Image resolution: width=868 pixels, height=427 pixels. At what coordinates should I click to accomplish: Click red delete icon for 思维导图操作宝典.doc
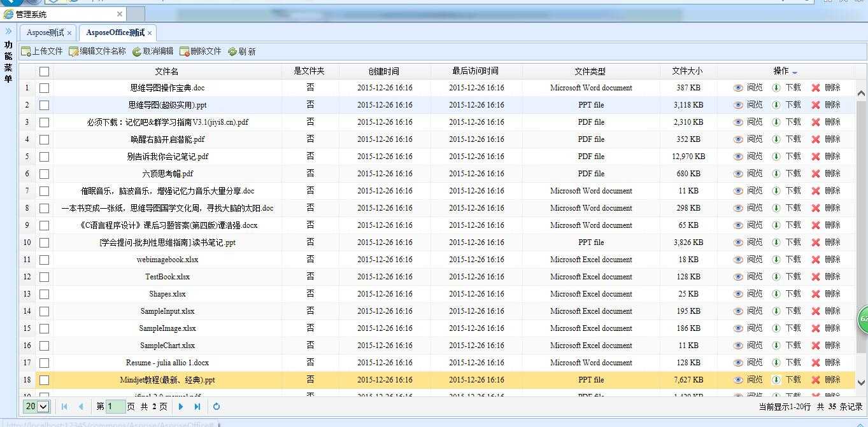[816, 88]
